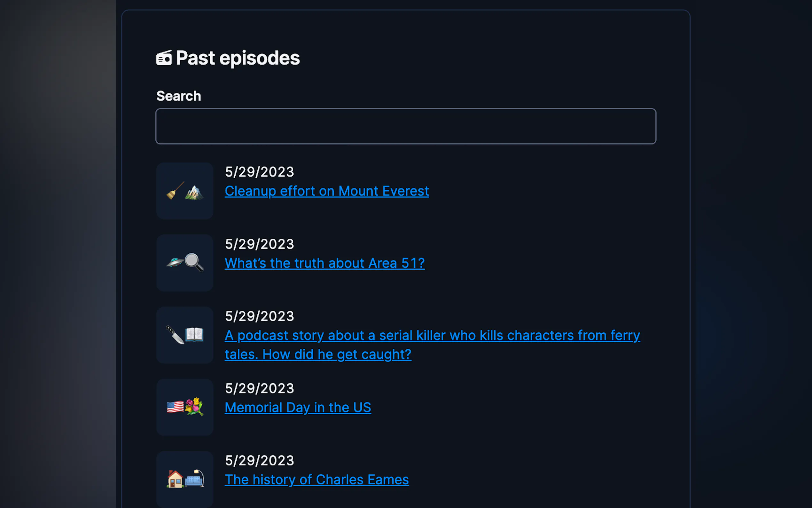
Task: Click the open book emoji
Action: [194, 335]
